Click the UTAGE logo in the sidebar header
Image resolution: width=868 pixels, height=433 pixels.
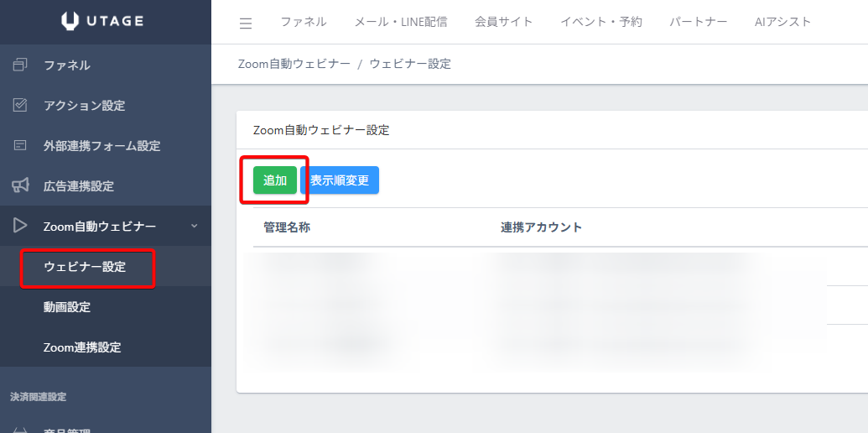pyautogui.click(x=106, y=22)
